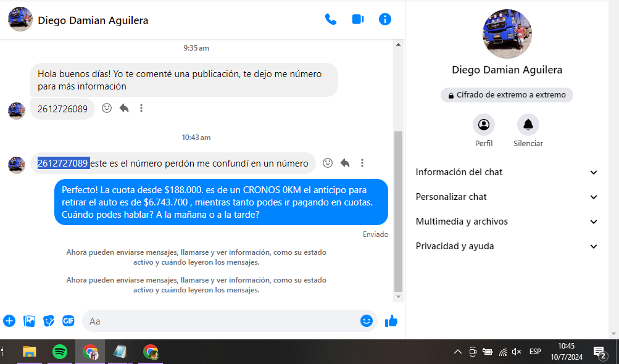619x364 pixels.
Task: Click the chat vertical scrollbar thumb
Action: point(398,212)
